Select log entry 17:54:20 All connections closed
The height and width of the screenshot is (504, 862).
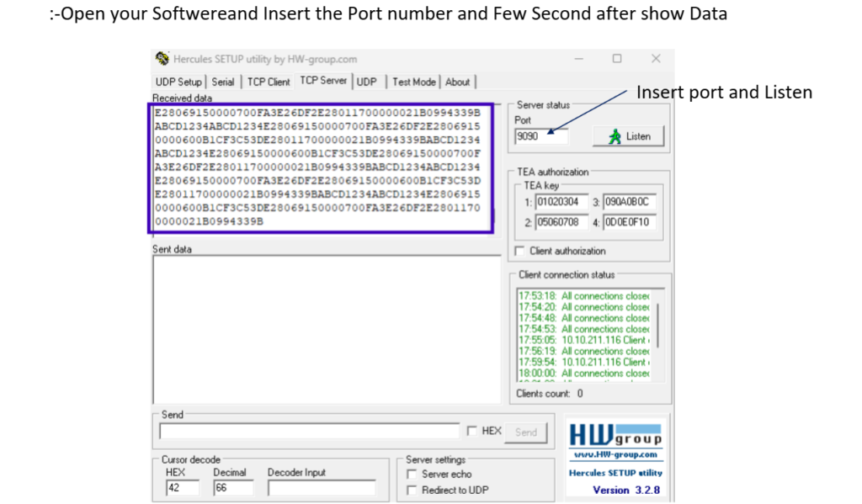(583, 307)
